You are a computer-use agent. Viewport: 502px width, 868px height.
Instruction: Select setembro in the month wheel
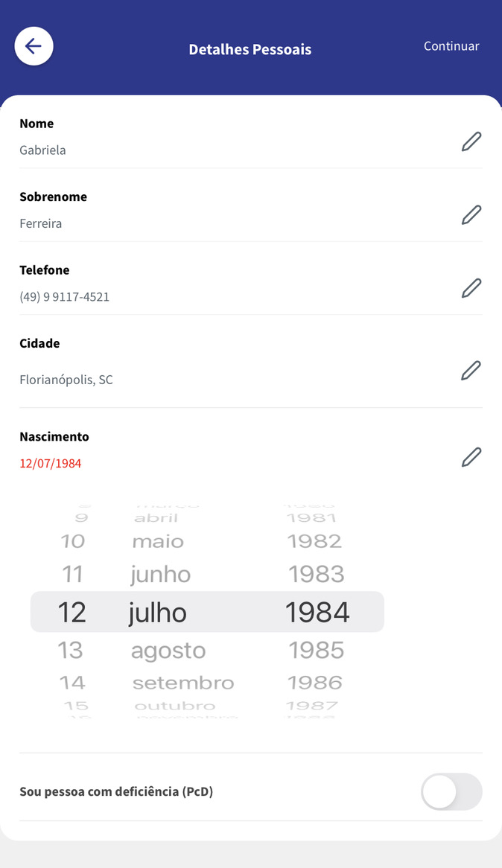tap(183, 683)
